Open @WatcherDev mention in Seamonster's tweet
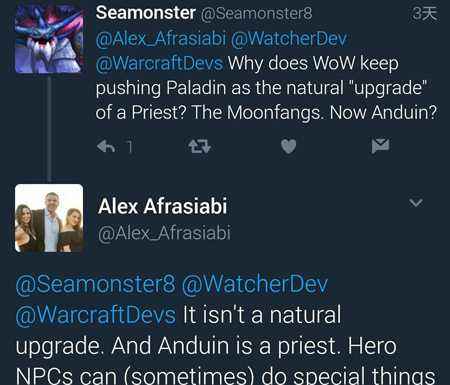450x385 pixels. (x=289, y=39)
